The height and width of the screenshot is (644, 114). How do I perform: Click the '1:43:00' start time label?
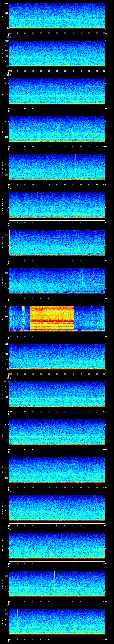(x=9, y=564)
